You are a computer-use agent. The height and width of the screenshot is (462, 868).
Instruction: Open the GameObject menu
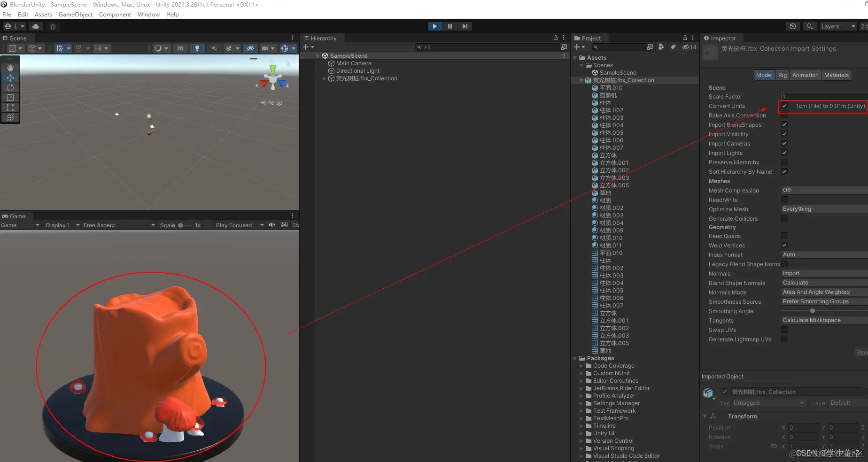point(76,14)
